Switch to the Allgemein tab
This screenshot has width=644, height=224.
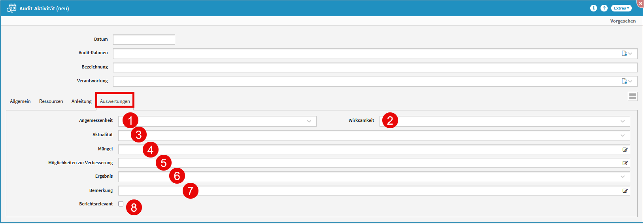(20, 101)
